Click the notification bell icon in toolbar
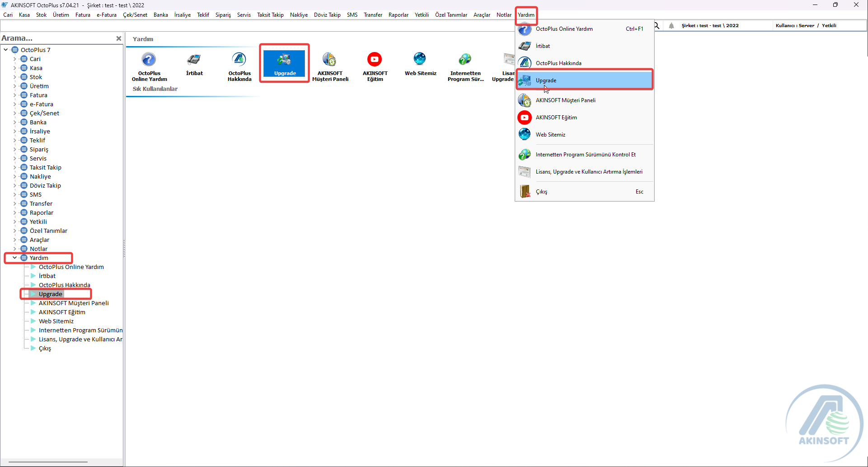Image resolution: width=868 pixels, height=467 pixels. [x=671, y=26]
